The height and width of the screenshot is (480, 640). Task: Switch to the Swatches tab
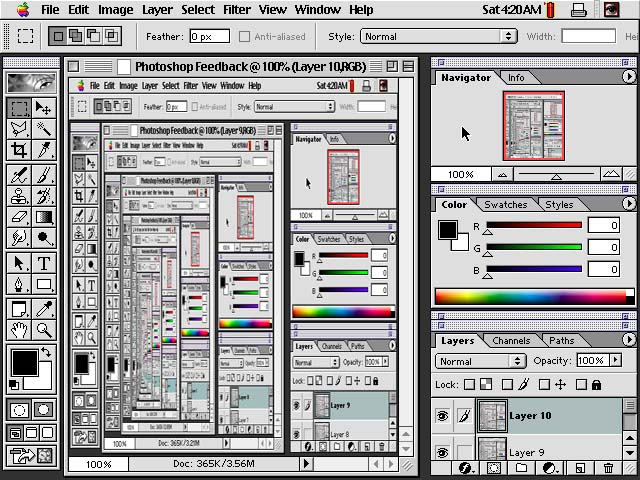point(506,204)
